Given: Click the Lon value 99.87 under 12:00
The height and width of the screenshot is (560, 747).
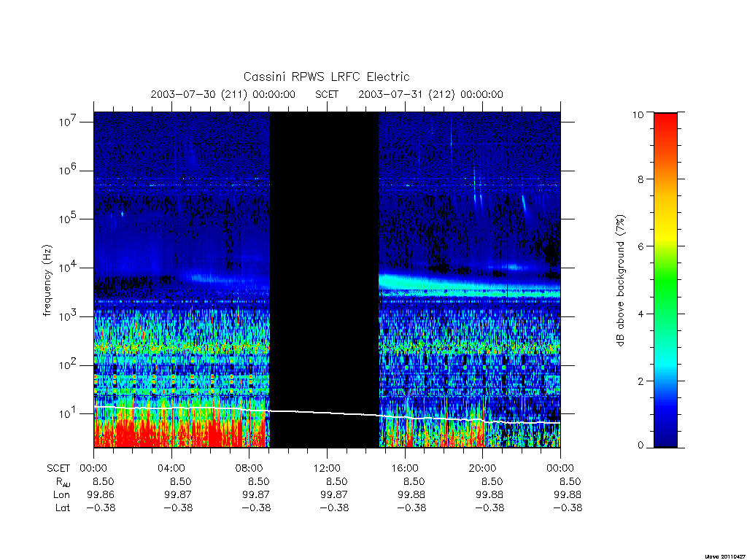Looking at the screenshot, I should click(x=334, y=495).
